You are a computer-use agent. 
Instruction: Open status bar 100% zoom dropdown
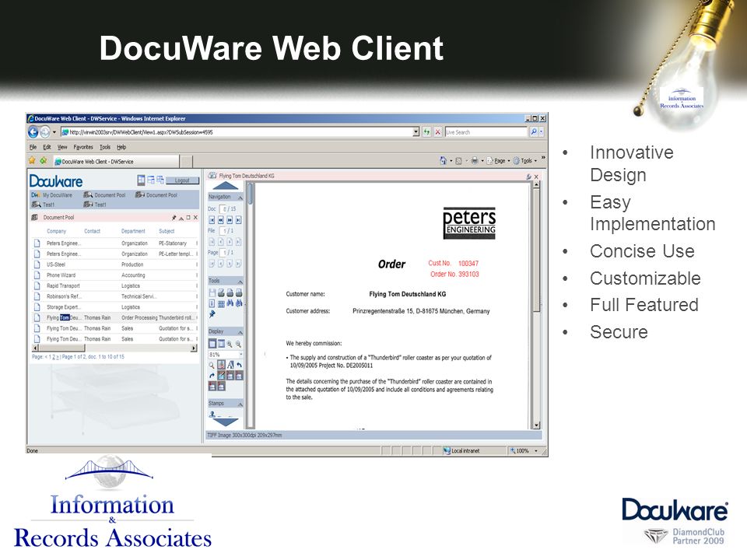point(536,450)
